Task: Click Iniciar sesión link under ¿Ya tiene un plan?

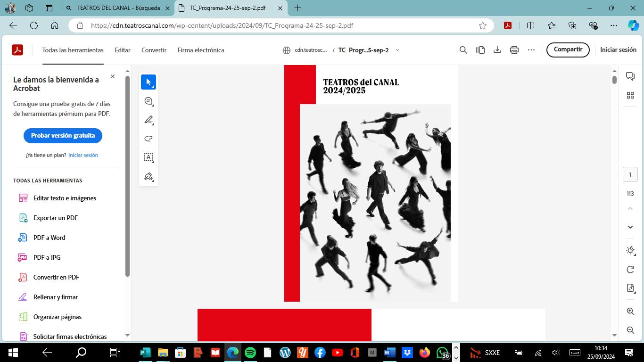Action: pyautogui.click(x=83, y=155)
